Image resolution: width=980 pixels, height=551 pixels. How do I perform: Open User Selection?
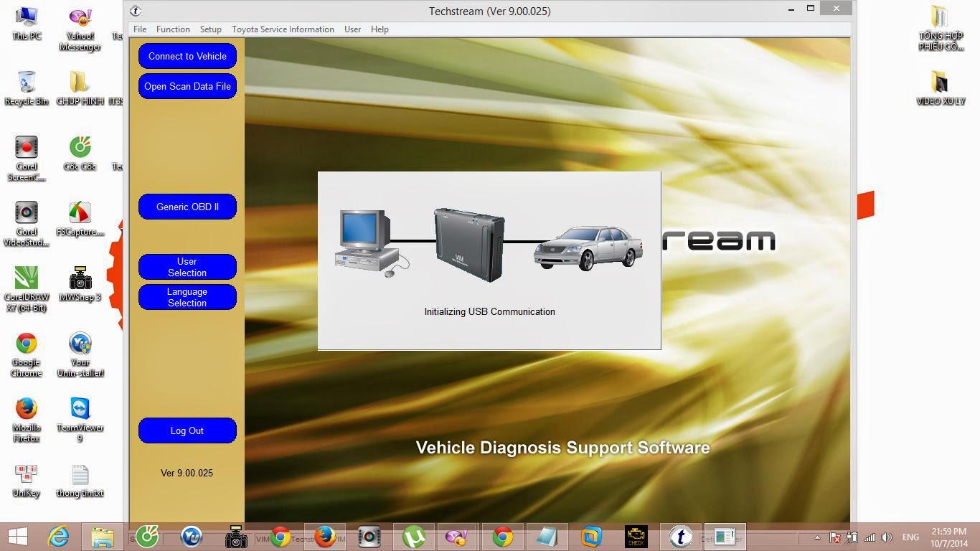pos(187,267)
